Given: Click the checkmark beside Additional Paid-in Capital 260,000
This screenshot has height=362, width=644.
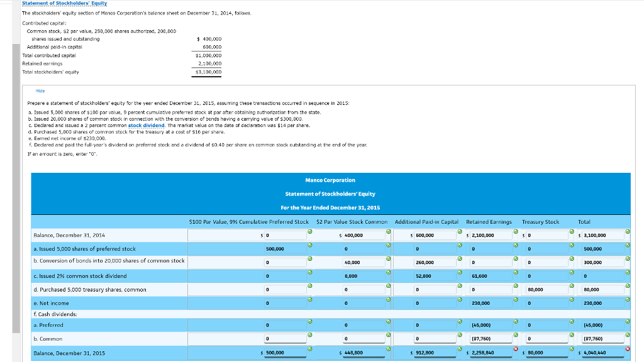Looking at the screenshot, I should coord(458,260).
